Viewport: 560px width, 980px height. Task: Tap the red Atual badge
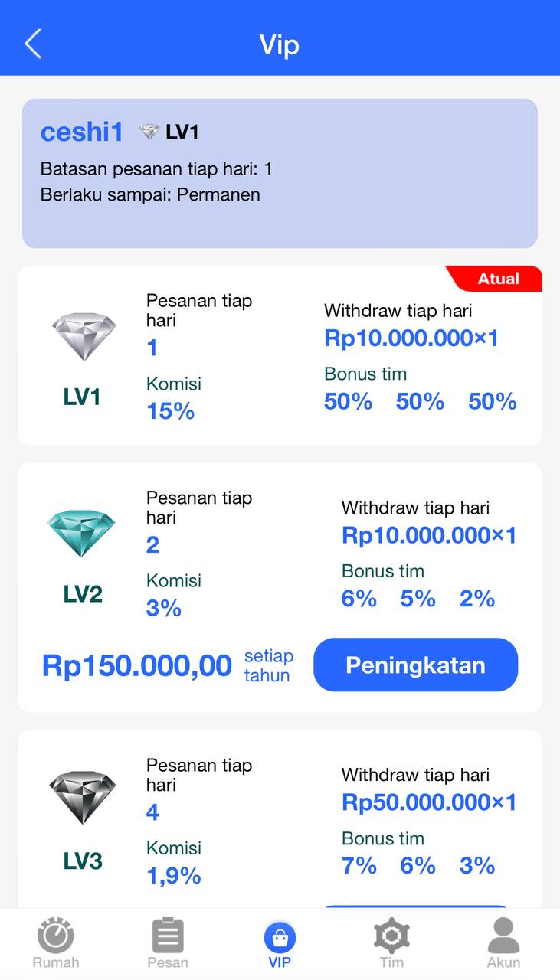pos(498,279)
